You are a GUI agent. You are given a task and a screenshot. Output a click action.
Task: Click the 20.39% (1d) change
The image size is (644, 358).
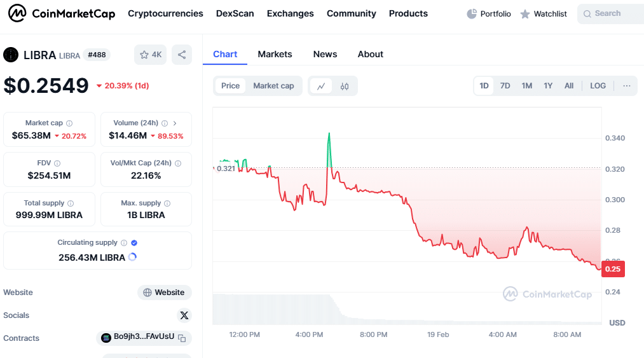(x=123, y=85)
